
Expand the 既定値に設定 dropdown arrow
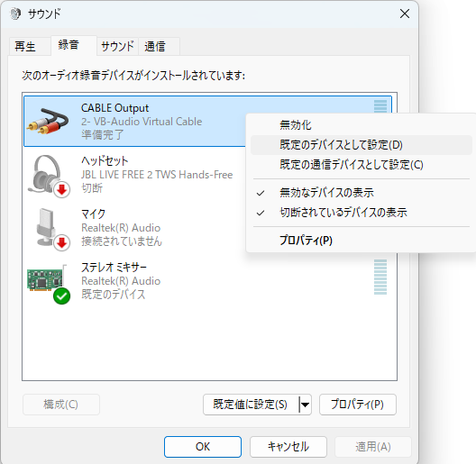click(305, 405)
